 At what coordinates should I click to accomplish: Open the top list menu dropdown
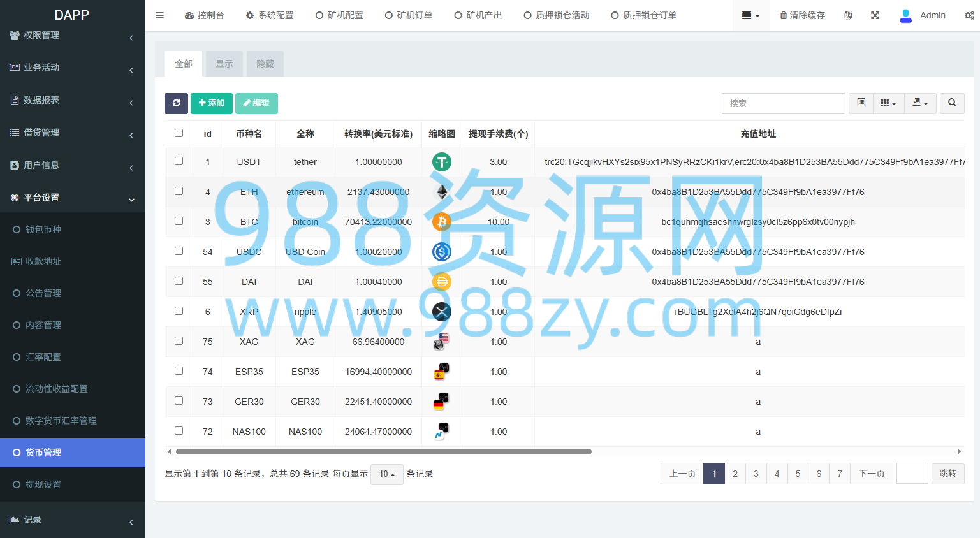750,15
